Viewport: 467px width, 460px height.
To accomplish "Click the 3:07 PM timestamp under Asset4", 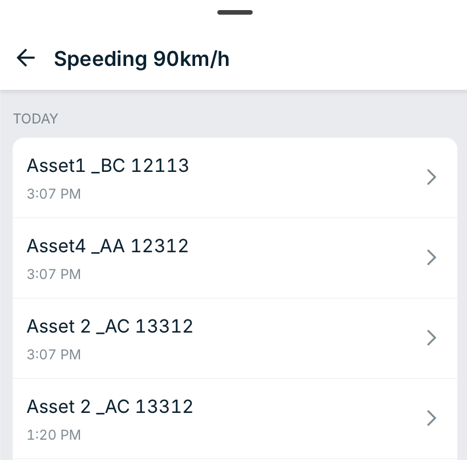I will pyautogui.click(x=54, y=274).
